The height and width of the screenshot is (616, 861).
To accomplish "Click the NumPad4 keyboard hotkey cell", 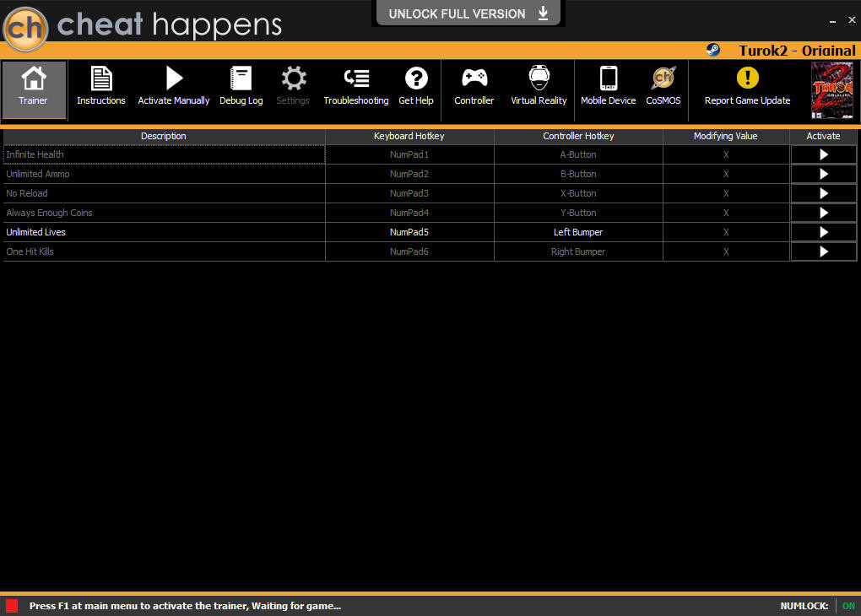I will point(409,213).
